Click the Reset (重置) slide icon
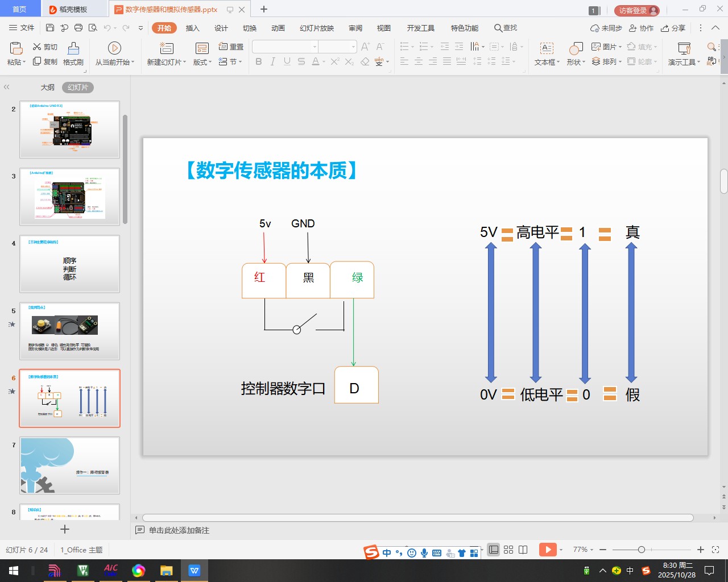The image size is (728, 582). click(x=224, y=47)
